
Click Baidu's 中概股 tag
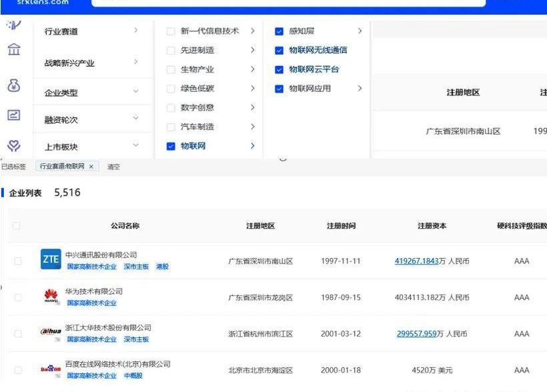(x=133, y=375)
